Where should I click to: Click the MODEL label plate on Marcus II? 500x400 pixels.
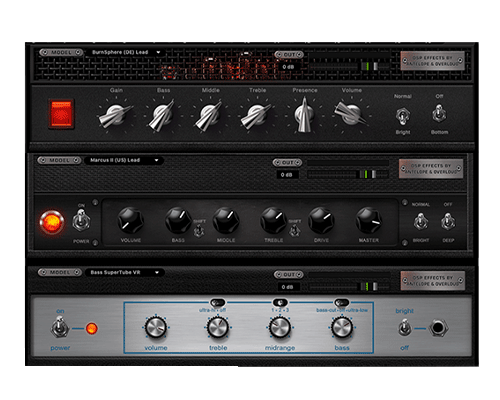click(59, 160)
